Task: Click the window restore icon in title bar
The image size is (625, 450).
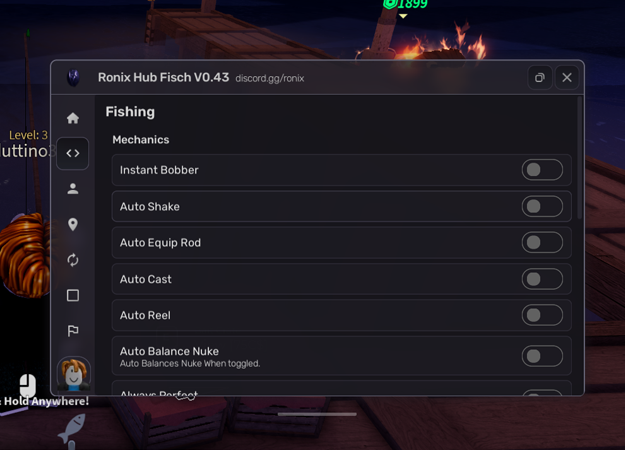Action: [539, 77]
